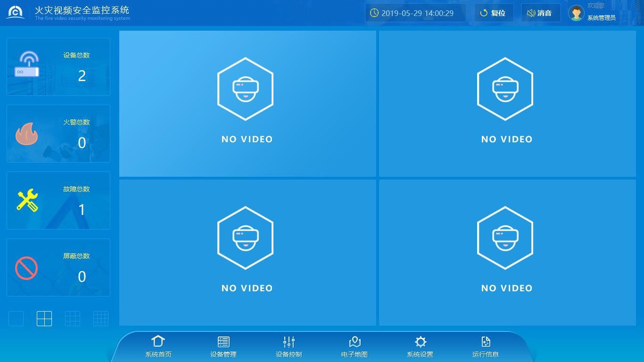Image resolution: width=644 pixels, height=362 pixels.
Task: Switch to 4x4 sixteen-view layout
Action: coord(101,319)
